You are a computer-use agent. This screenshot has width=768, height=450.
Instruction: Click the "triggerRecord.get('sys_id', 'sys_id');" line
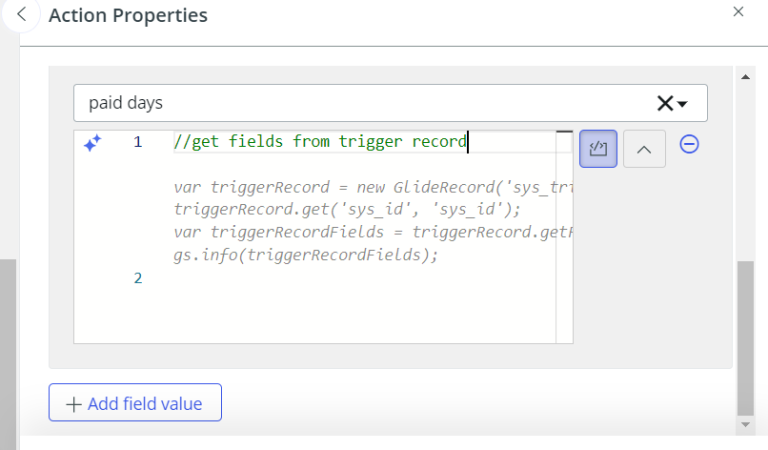[348, 210]
